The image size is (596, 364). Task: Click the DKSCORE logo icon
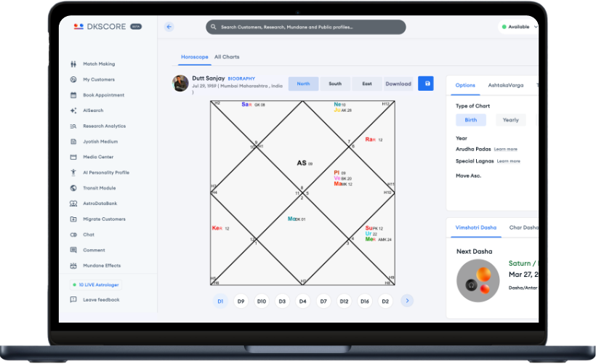point(78,27)
